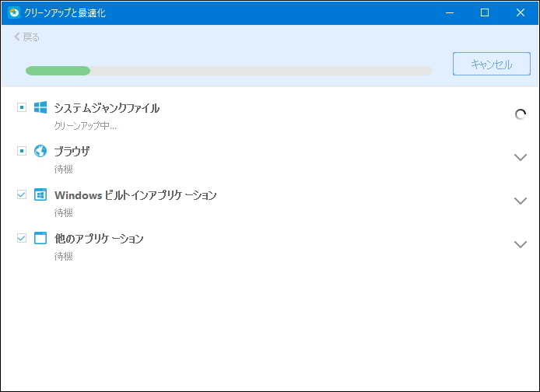Select the システムジャンクファイル label
Image resolution: width=540 pixels, height=392 pixels.
pyautogui.click(x=107, y=108)
